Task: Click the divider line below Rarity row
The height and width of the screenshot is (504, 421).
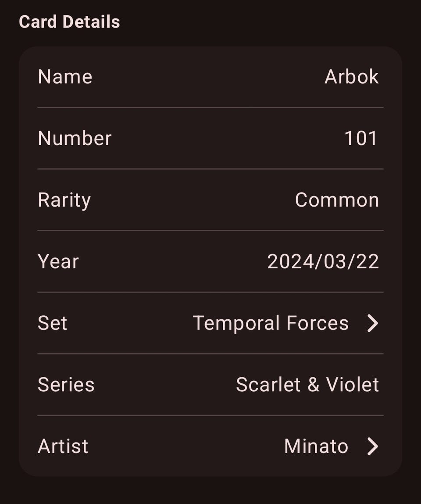Action: [x=210, y=230]
